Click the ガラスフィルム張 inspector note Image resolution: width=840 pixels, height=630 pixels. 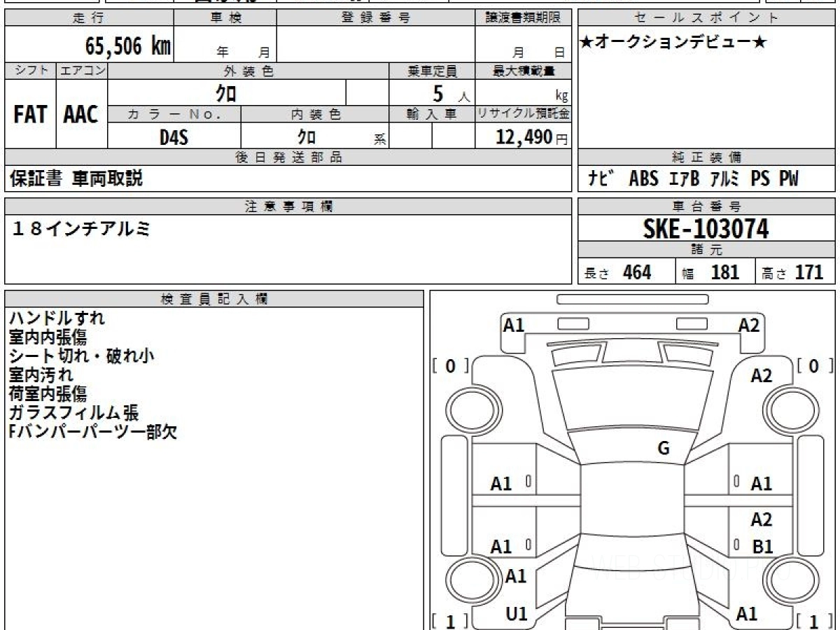73,412
